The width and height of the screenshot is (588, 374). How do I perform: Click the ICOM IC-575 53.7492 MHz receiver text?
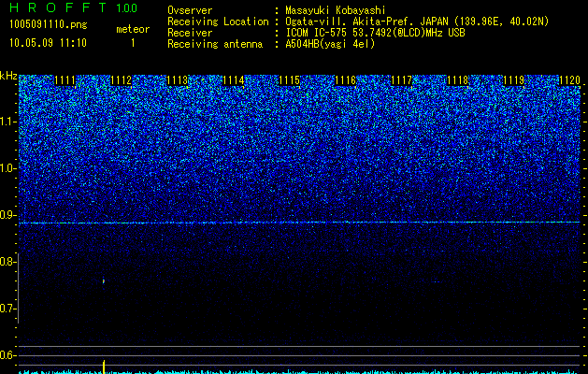point(375,33)
